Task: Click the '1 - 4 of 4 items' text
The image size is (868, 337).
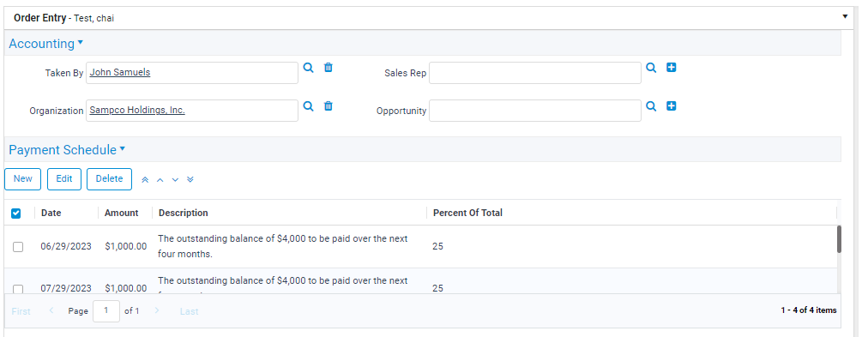Action: coord(809,310)
